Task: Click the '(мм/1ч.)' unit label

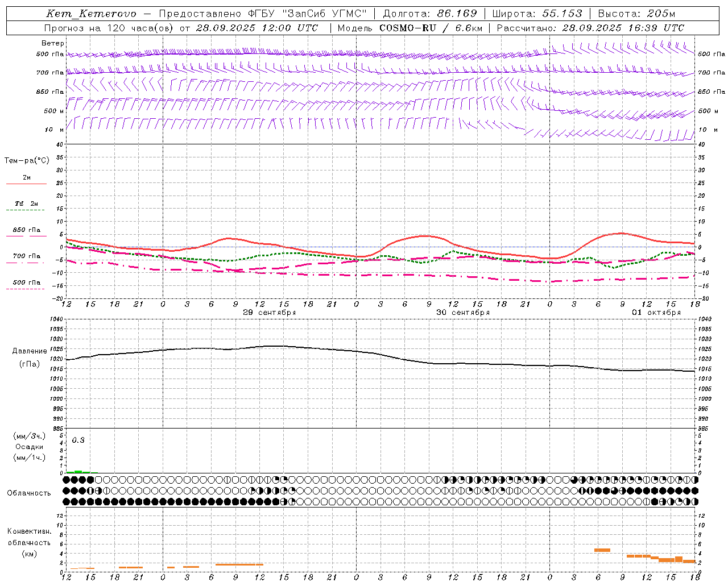Action: tap(30, 458)
